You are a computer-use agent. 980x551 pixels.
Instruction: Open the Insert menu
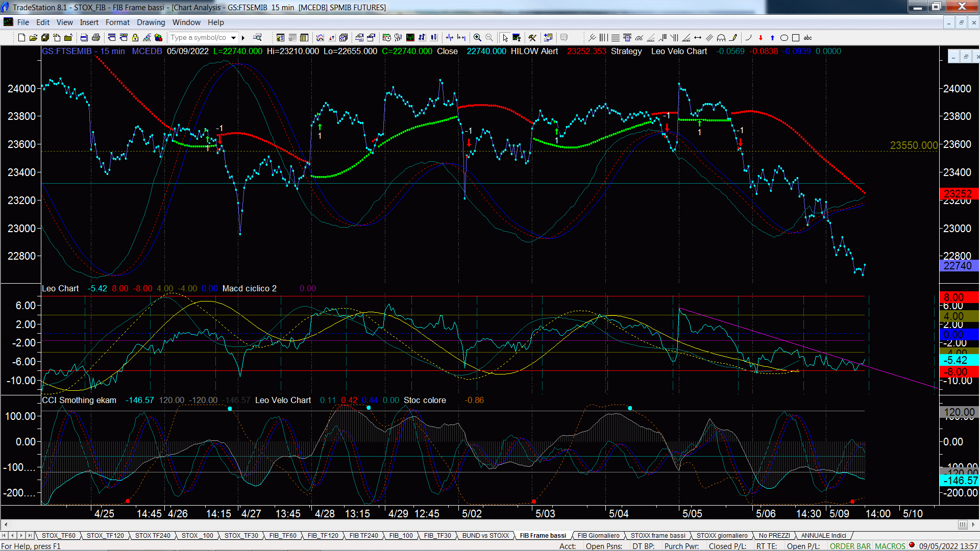point(89,22)
